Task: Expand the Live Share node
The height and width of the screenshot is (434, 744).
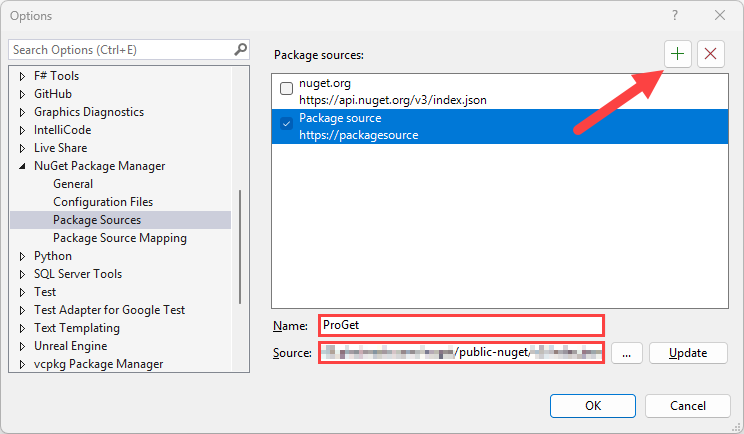Action: (x=22, y=148)
